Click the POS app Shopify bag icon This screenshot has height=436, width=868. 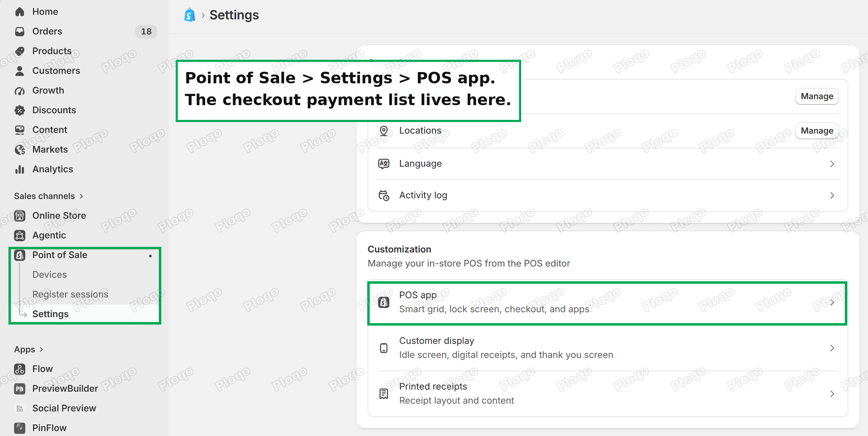click(384, 302)
